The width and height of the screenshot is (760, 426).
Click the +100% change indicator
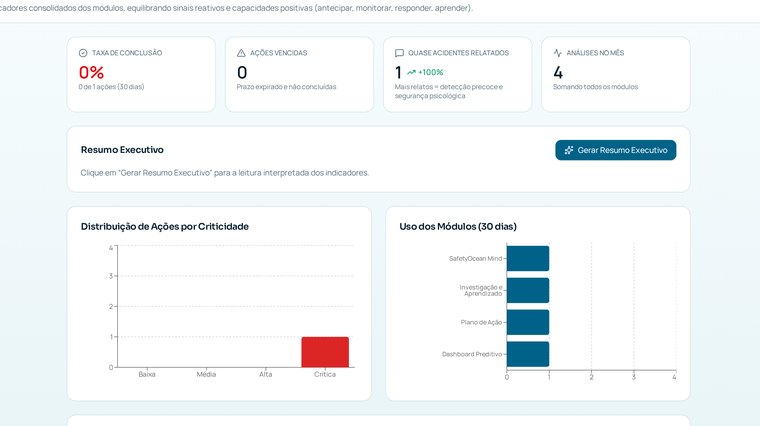(x=430, y=72)
